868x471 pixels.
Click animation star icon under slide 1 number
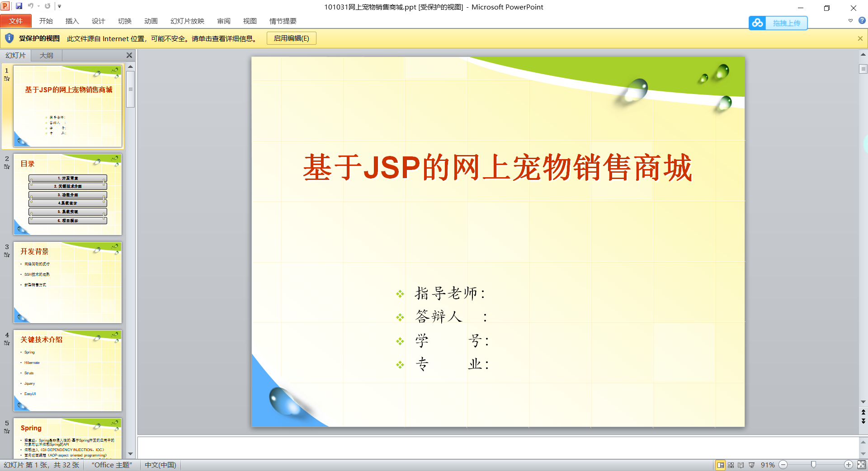point(7,79)
